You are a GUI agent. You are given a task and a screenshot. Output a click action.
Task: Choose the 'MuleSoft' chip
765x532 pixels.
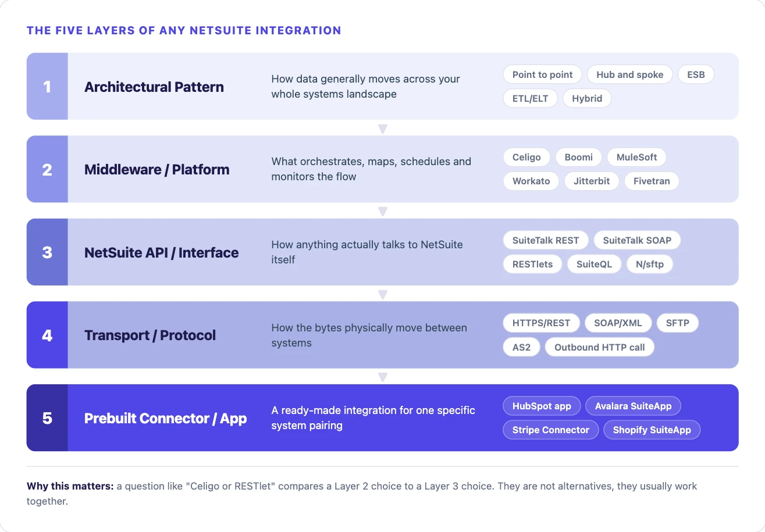point(636,157)
